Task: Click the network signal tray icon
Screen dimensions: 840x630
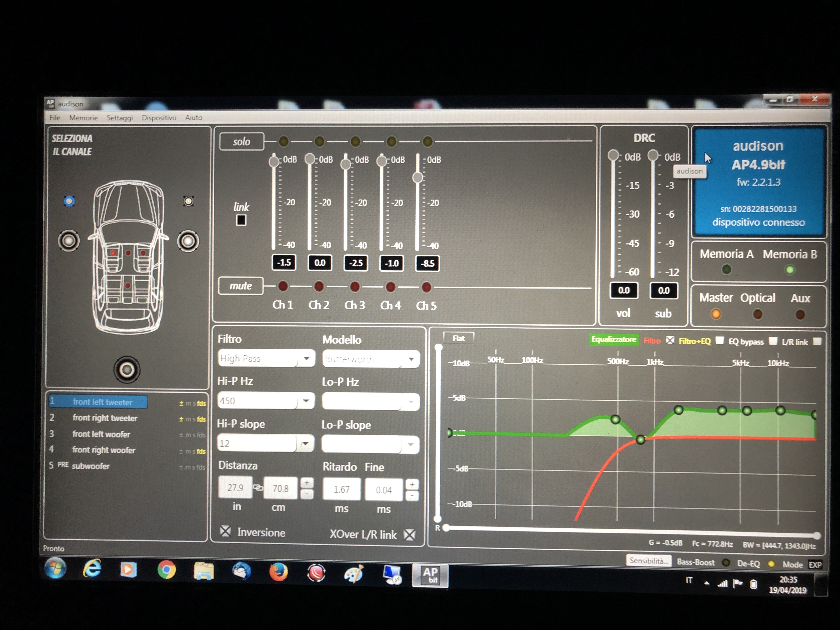Action: [722, 584]
